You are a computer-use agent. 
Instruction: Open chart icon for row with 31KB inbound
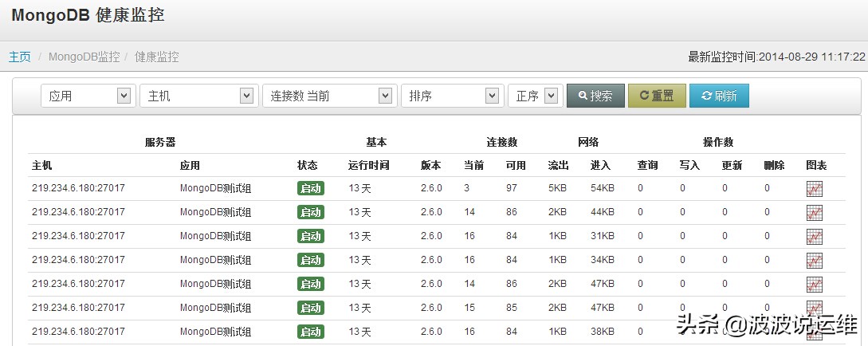coord(815,237)
